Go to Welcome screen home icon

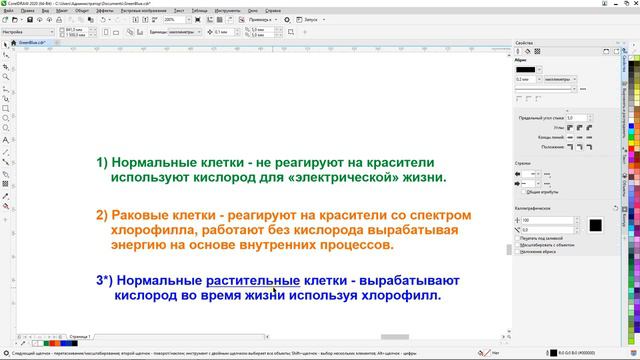(13, 42)
